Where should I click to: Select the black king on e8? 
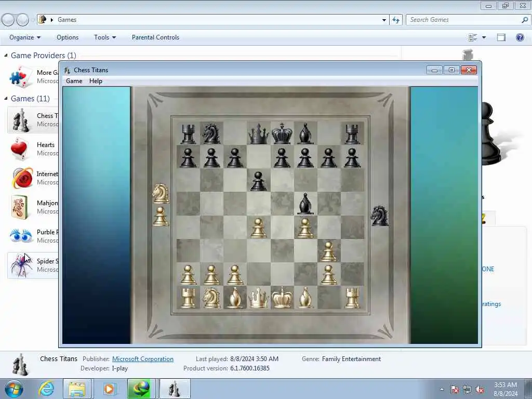pos(282,134)
